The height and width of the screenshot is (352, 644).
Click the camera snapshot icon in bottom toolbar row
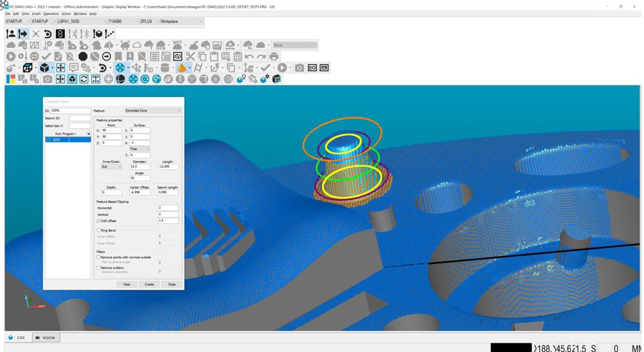click(x=47, y=79)
